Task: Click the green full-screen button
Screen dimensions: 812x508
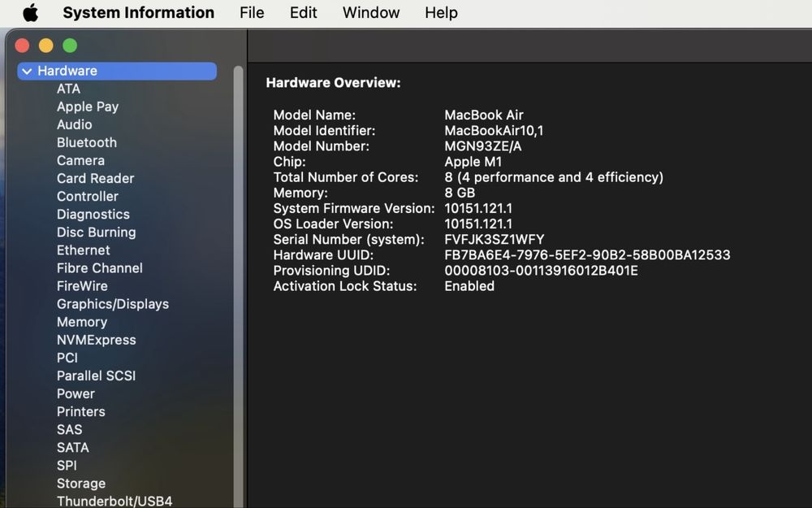Action: click(x=70, y=46)
